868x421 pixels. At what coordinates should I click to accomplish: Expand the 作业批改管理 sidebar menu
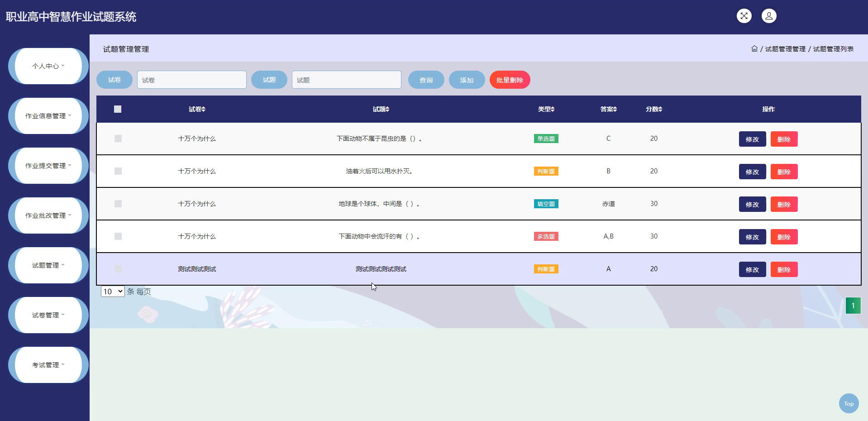click(48, 215)
